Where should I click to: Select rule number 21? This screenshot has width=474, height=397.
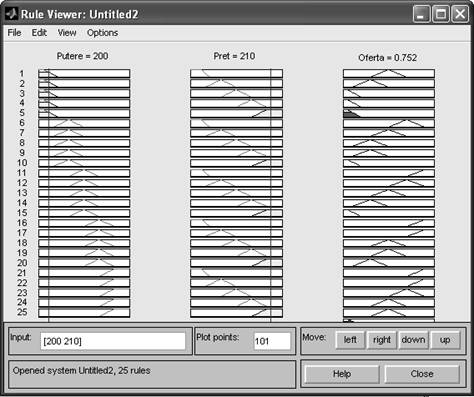click(22, 273)
